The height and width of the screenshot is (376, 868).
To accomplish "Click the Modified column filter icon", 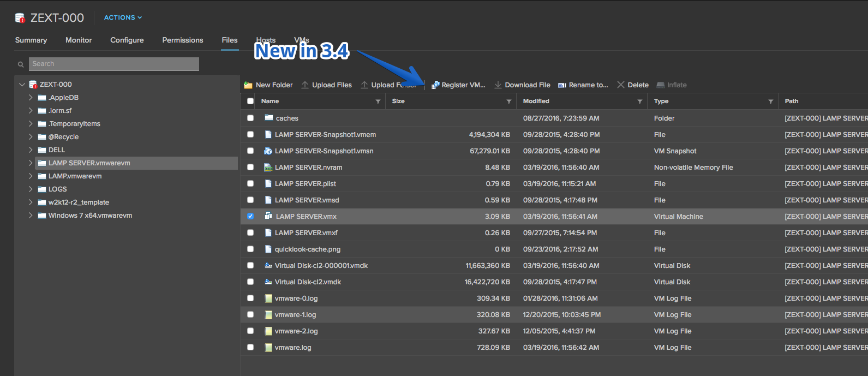I will [x=640, y=102].
